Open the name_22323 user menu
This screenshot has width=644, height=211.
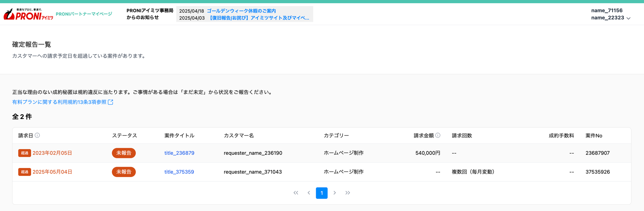[x=607, y=18]
